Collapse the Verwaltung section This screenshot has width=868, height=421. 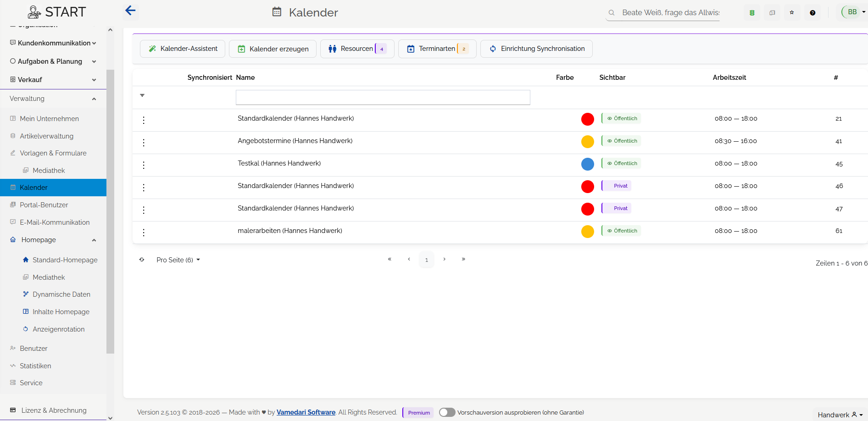pos(53,99)
